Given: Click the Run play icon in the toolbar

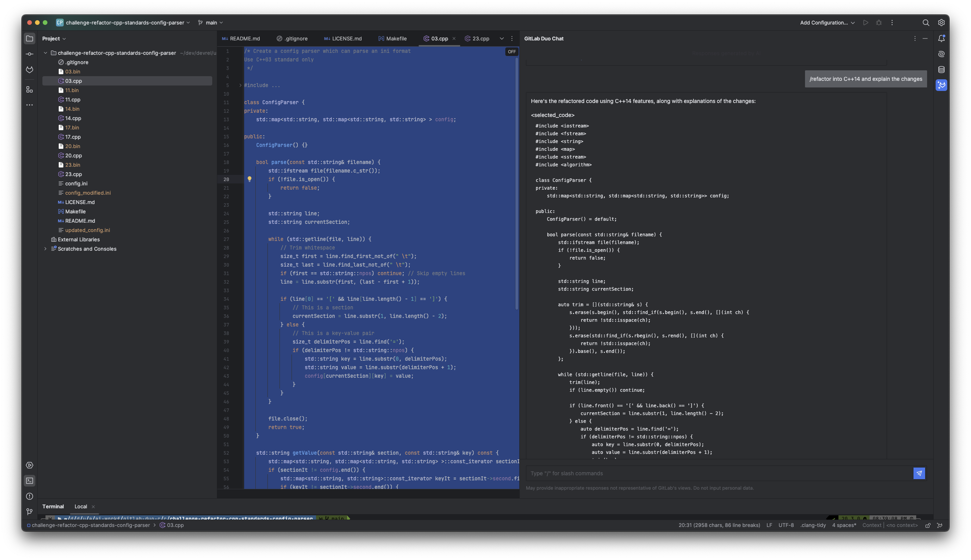Looking at the screenshot, I should (x=866, y=23).
